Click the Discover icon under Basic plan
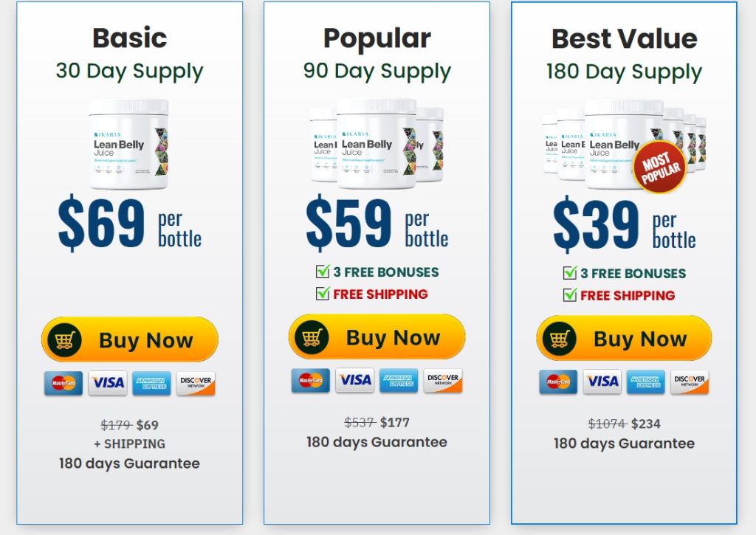 [196, 383]
